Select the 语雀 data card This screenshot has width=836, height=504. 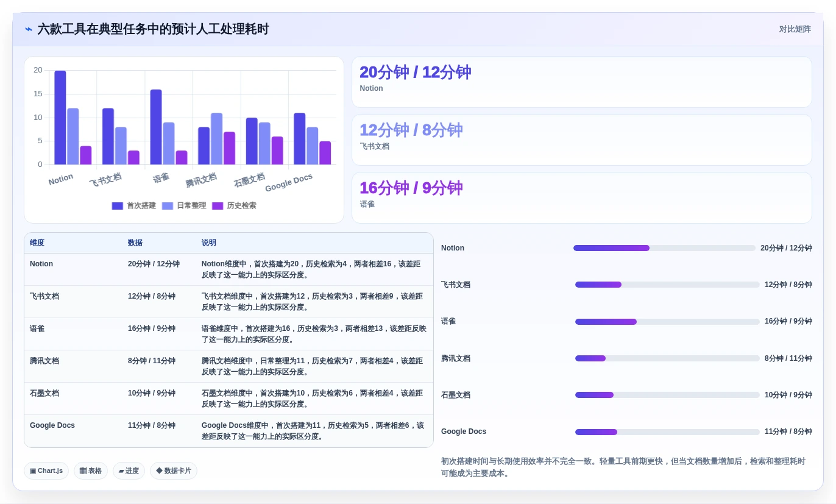coord(582,197)
